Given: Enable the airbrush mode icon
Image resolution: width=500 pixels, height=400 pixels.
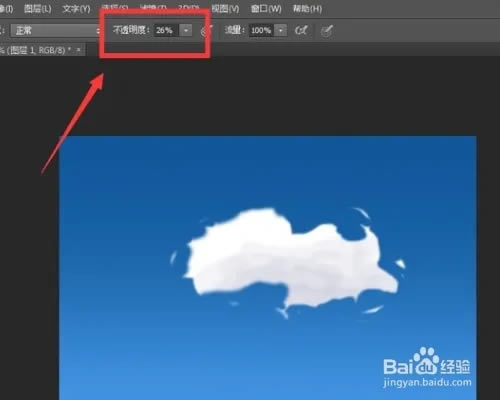Looking at the screenshot, I should (301, 31).
